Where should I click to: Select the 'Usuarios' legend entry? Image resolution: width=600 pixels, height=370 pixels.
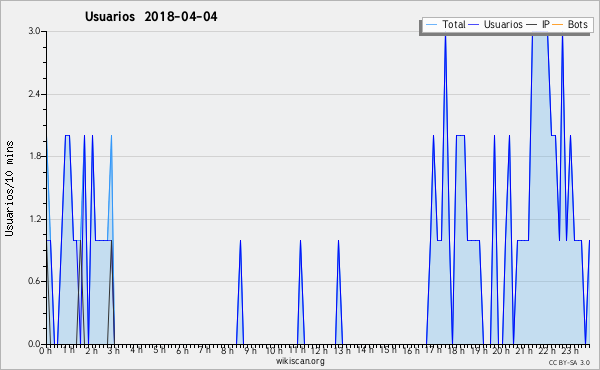coord(496,25)
